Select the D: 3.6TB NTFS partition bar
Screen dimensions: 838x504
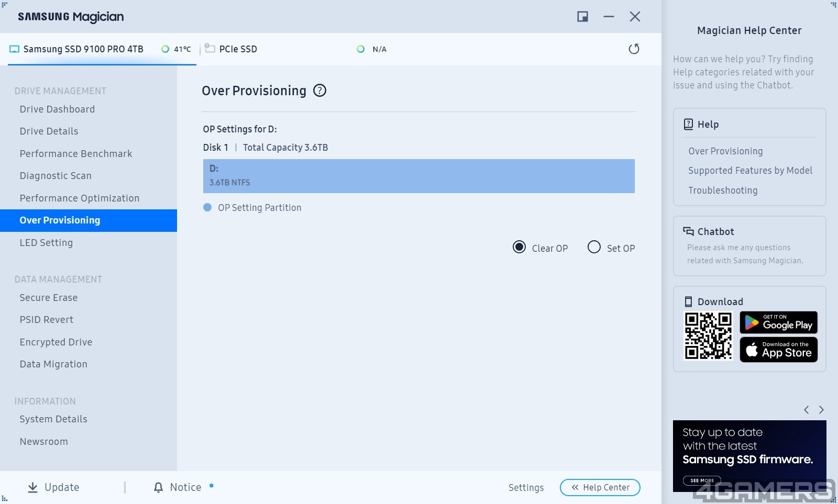(419, 176)
